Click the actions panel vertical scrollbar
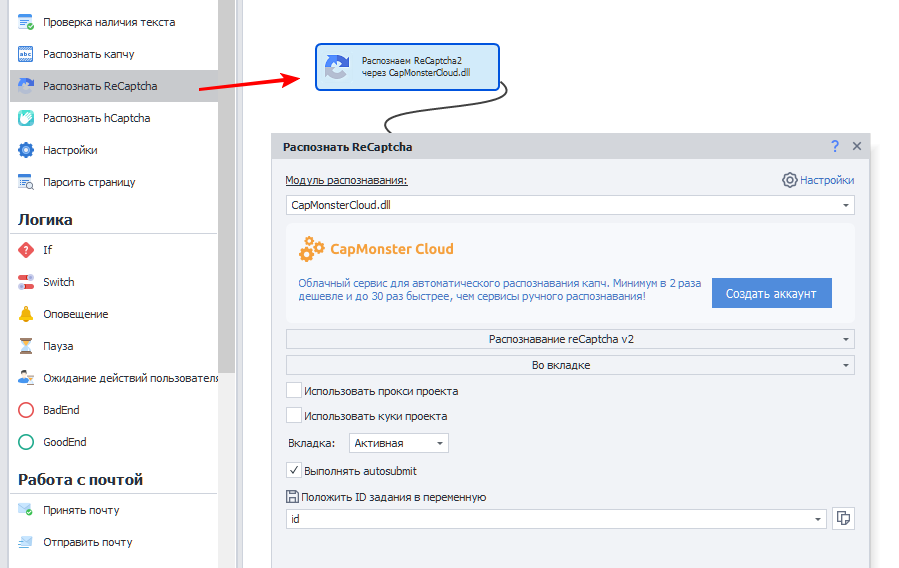 [x=227, y=186]
